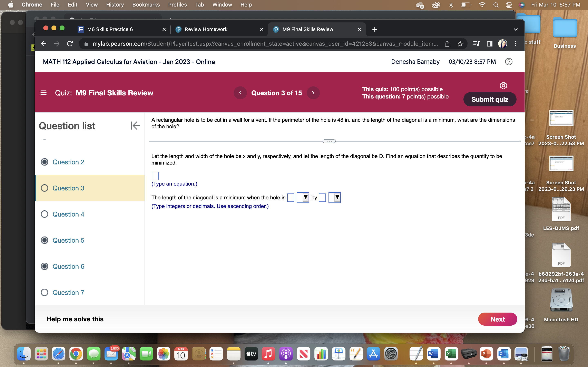Bookmark the page with the star icon
The image size is (588, 367).
click(x=460, y=44)
